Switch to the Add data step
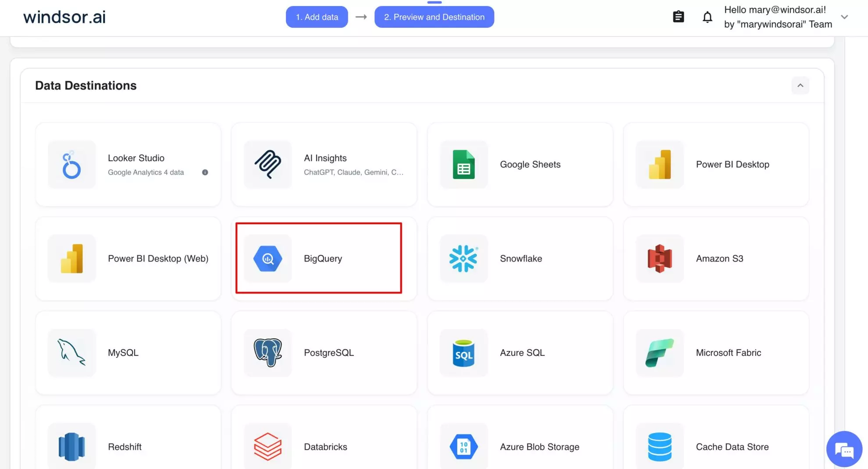The image size is (868, 469). [317, 17]
